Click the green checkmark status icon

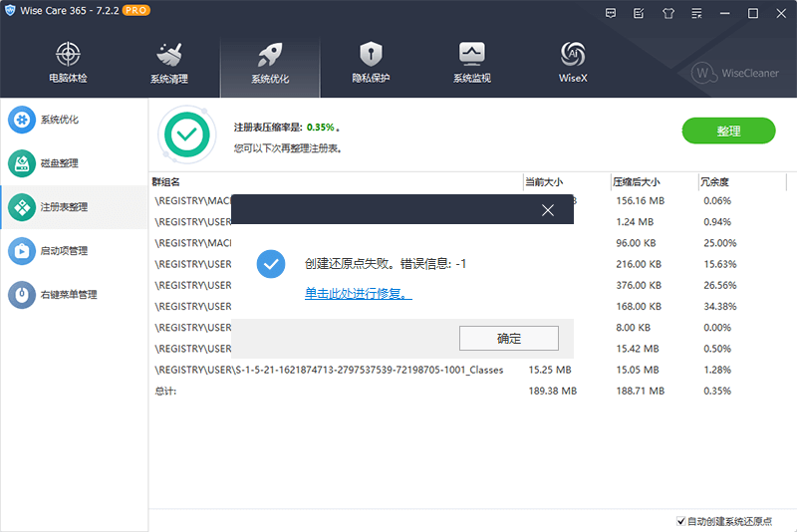click(x=186, y=134)
